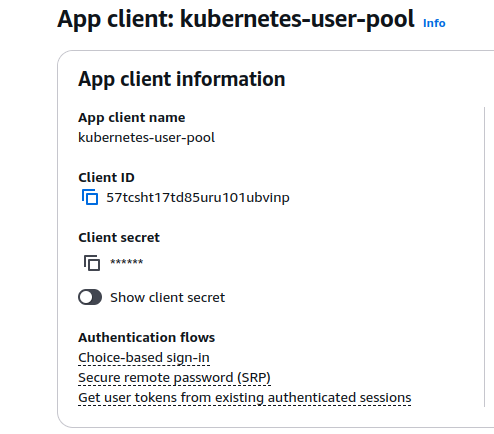Open Secure remote password (SRP) details

click(174, 378)
